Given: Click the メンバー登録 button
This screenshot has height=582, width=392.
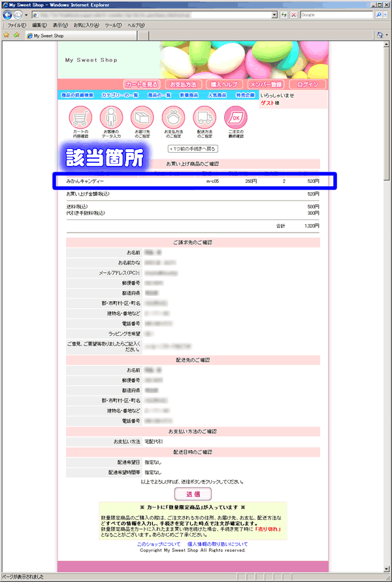Looking at the screenshot, I should point(266,84).
